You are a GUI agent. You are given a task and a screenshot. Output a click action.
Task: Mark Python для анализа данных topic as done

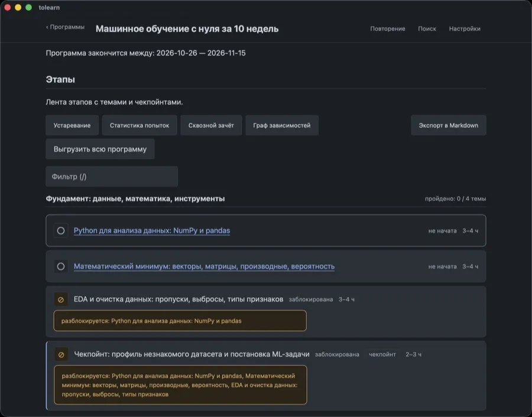click(x=61, y=230)
